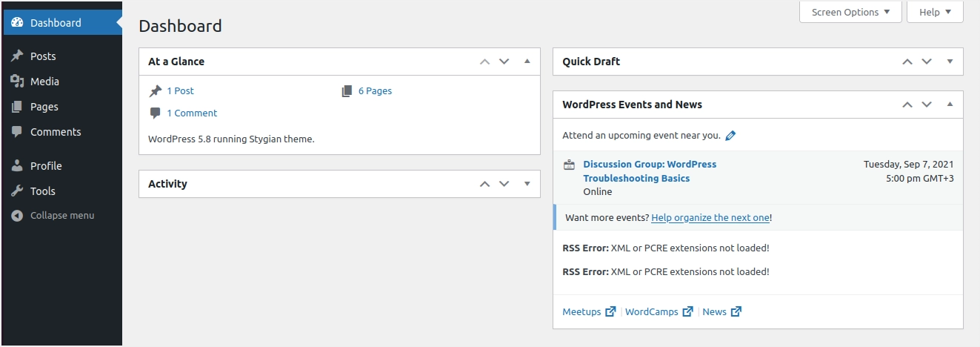The height and width of the screenshot is (347, 980).
Task: Open the Screen Options dropdown
Action: pos(850,12)
